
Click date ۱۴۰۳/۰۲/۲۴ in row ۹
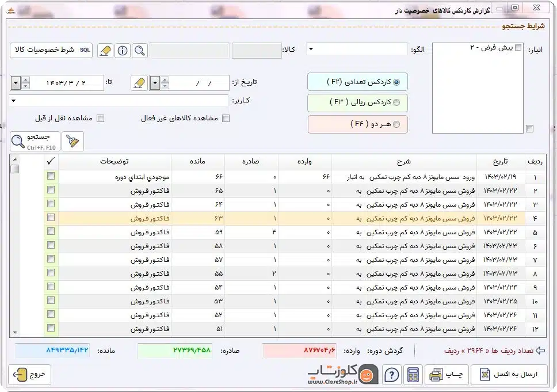(500, 287)
